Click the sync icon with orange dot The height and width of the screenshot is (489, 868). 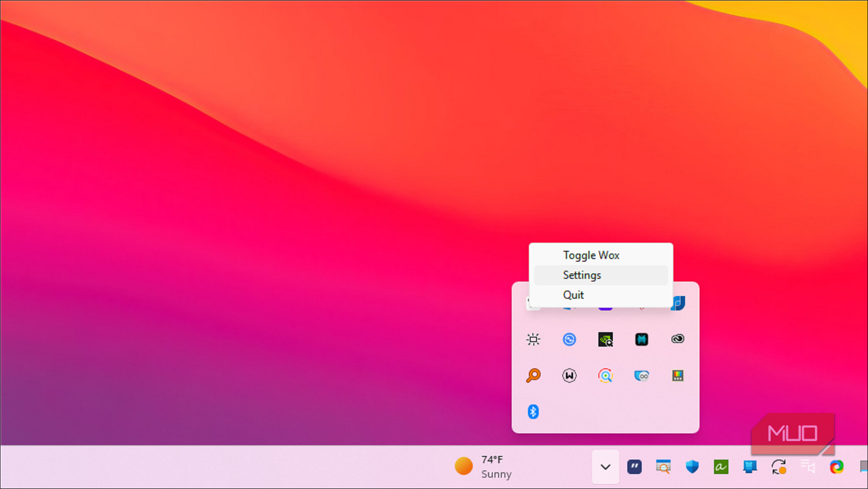(780, 466)
